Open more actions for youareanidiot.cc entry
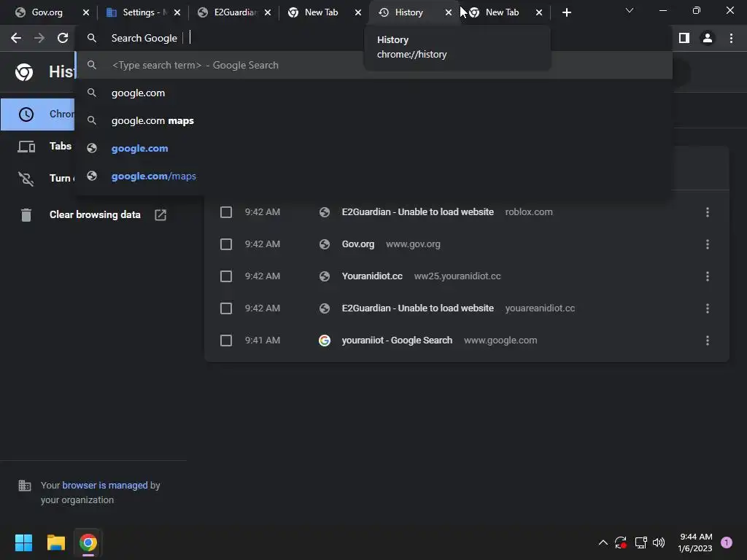The height and width of the screenshot is (560, 747). 708,308
